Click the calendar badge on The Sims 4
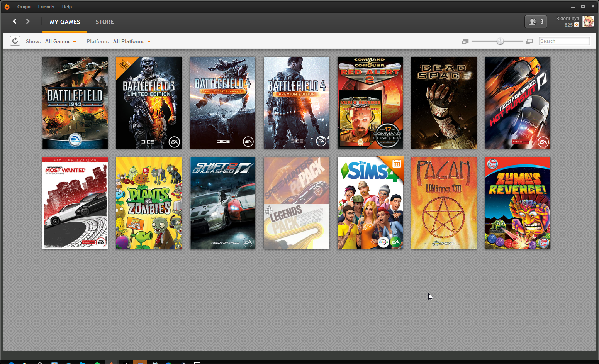The width and height of the screenshot is (599, 364). click(x=397, y=164)
